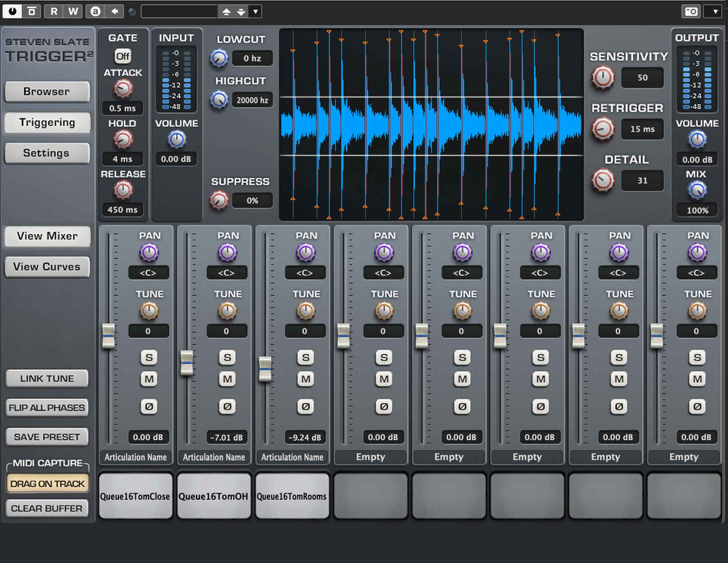Switch to the Triggering page
The width and height of the screenshot is (728, 563).
point(47,123)
